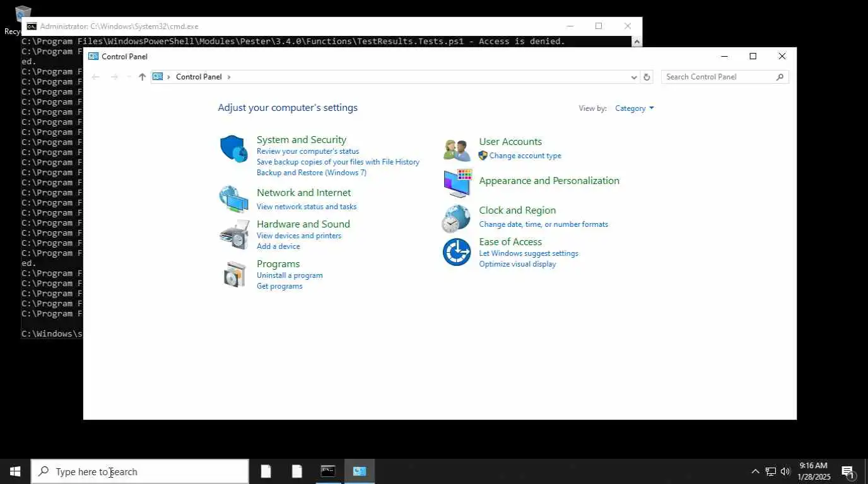This screenshot has width=868, height=484.
Task: Click Review your computer's status
Action: coord(308,151)
